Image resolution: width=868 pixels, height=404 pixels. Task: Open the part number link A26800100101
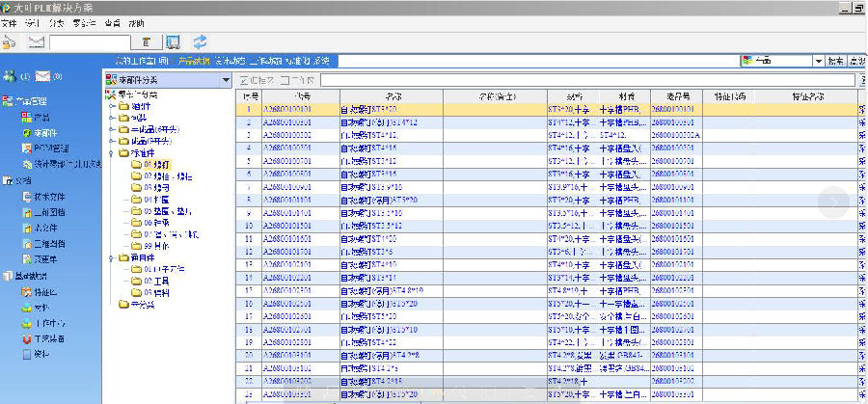tap(288, 110)
